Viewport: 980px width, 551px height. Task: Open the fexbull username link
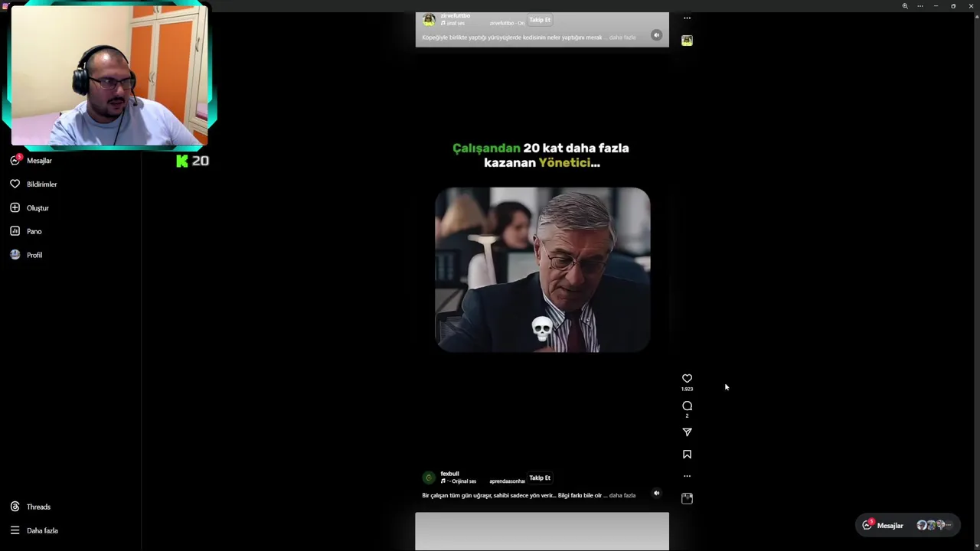click(x=450, y=474)
